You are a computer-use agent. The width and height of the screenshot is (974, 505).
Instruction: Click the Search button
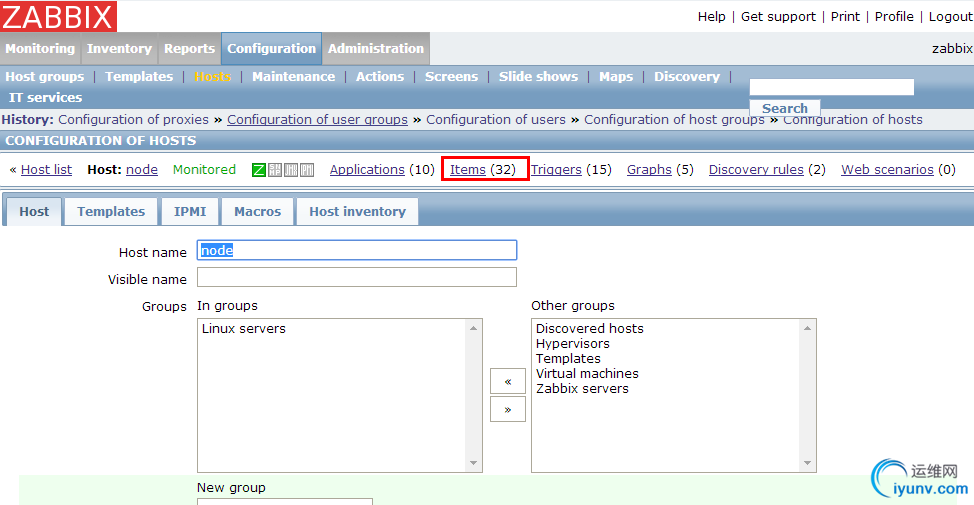[x=785, y=108]
